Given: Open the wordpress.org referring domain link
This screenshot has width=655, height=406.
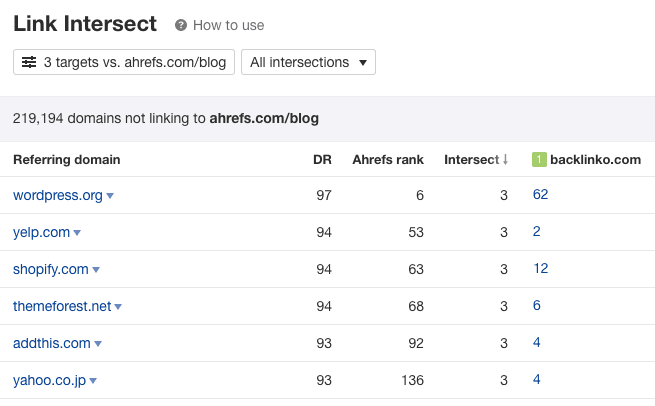Looking at the screenshot, I should pyautogui.click(x=58, y=195).
